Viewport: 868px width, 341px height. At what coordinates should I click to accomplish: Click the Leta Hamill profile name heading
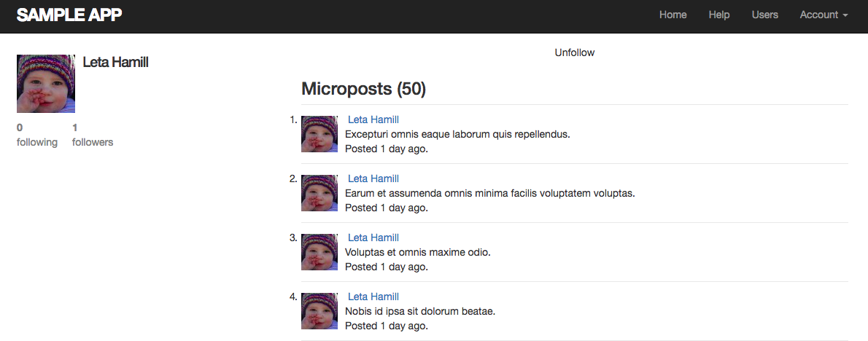click(x=115, y=63)
